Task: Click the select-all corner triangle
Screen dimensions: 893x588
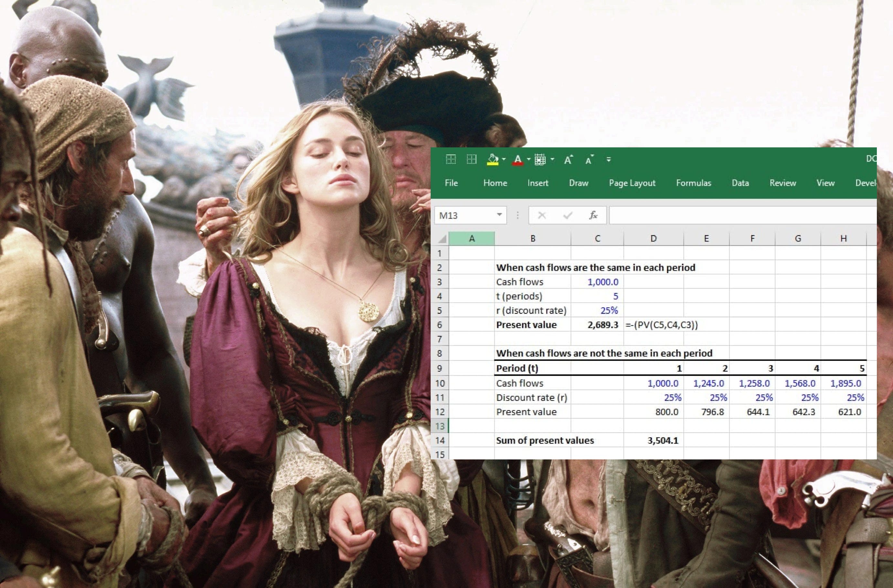Action: (442, 239)
